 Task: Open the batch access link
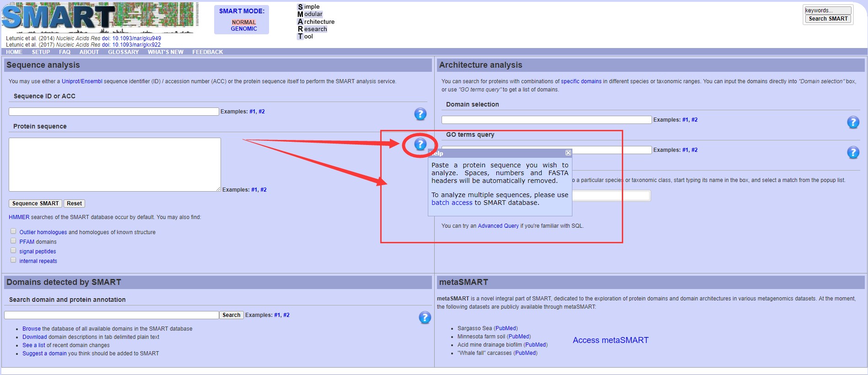pos(452,203)
